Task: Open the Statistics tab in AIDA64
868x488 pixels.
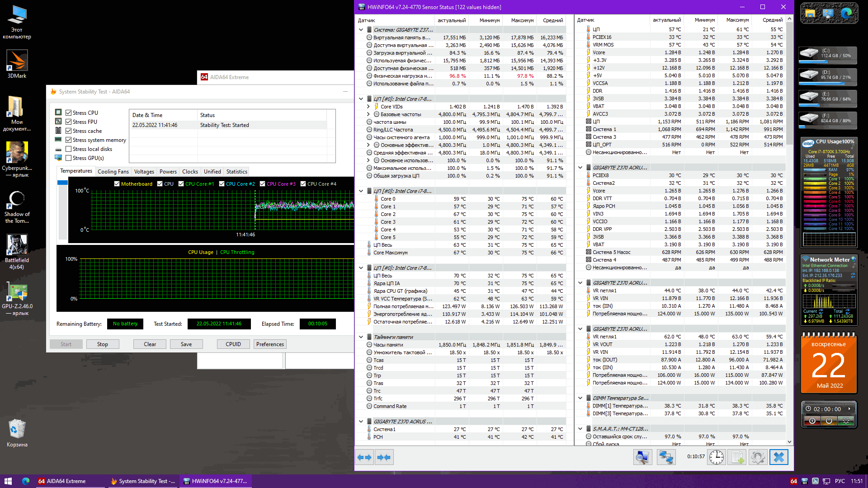Action: tap(236, 172)
